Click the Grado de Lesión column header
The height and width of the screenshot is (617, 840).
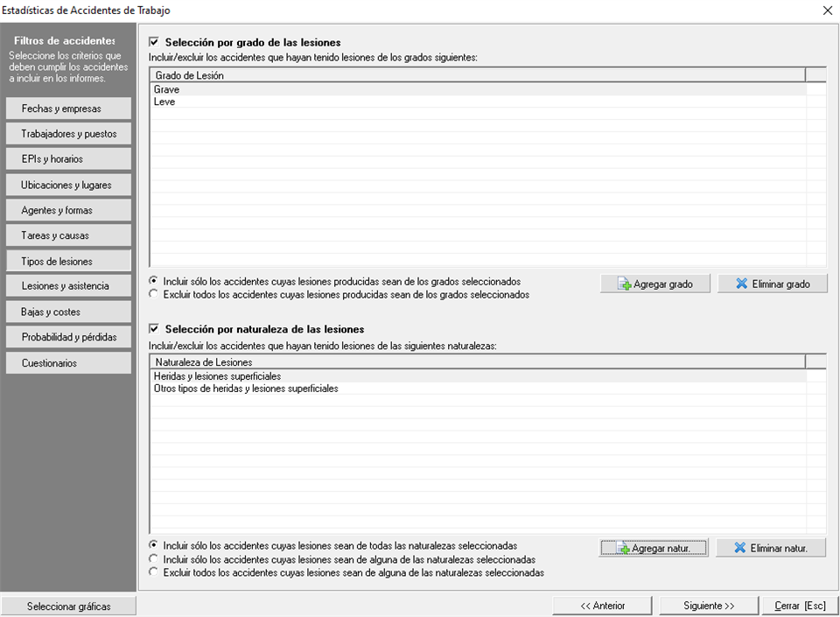478,75
